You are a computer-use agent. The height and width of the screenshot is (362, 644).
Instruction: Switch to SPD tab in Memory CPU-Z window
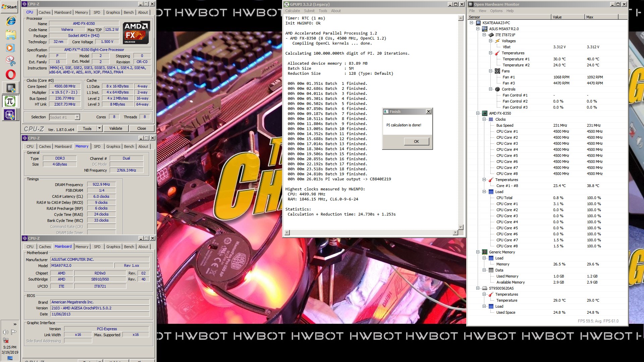click(97, 146)
